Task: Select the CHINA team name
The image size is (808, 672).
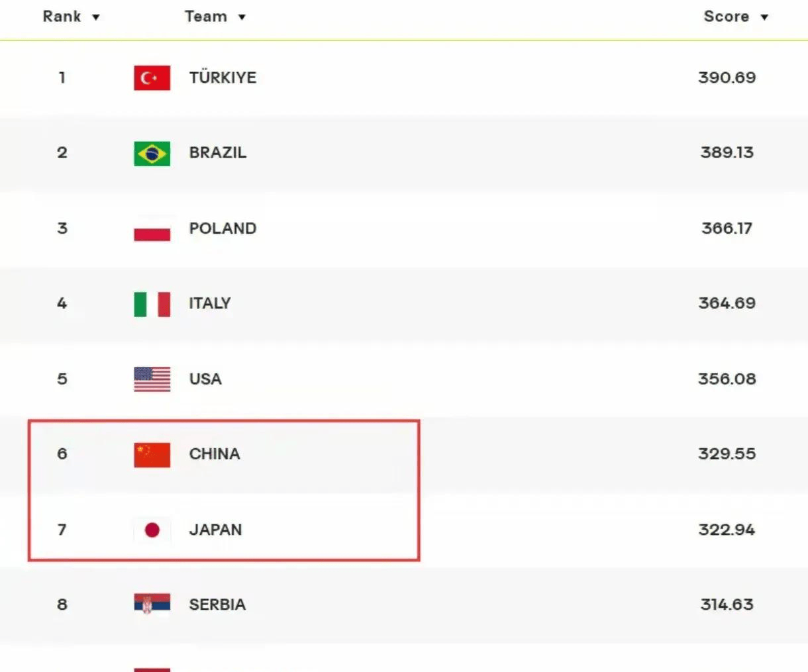Action: (x=215, y=454)
